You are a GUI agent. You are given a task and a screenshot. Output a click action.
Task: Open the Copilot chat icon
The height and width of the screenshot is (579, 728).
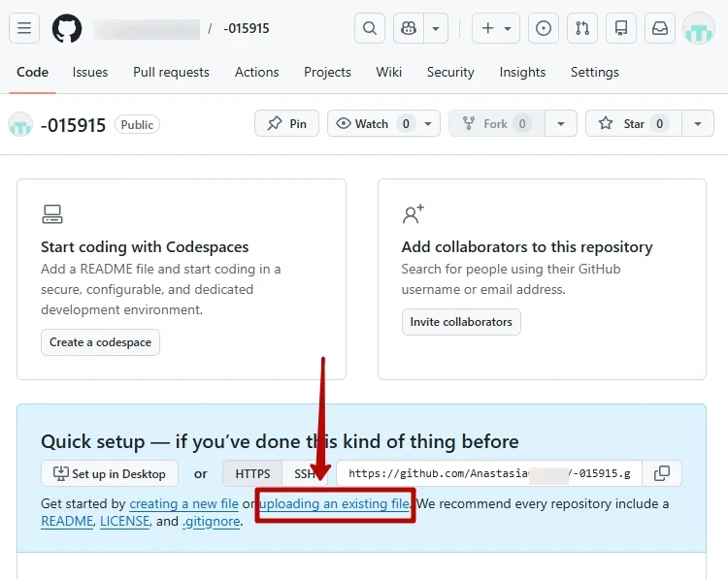tap(409, 28)
